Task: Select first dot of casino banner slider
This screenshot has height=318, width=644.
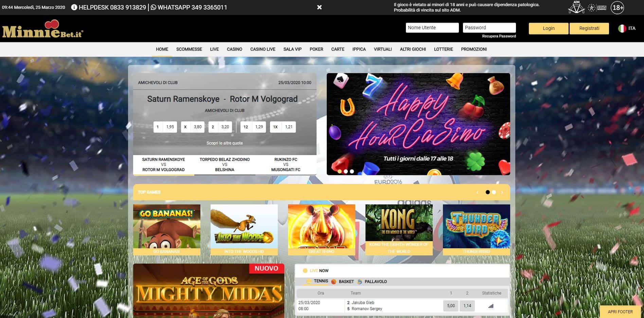Action: 339,171
